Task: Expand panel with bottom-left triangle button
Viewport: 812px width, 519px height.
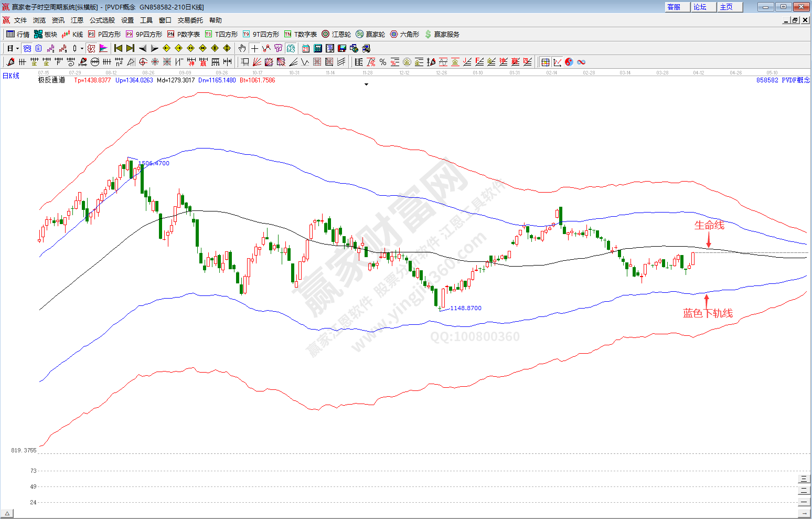Action: tap(7, 513)
